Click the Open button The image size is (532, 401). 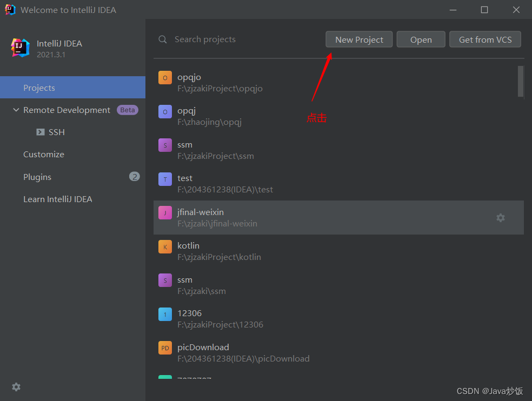tap(421, 39)
